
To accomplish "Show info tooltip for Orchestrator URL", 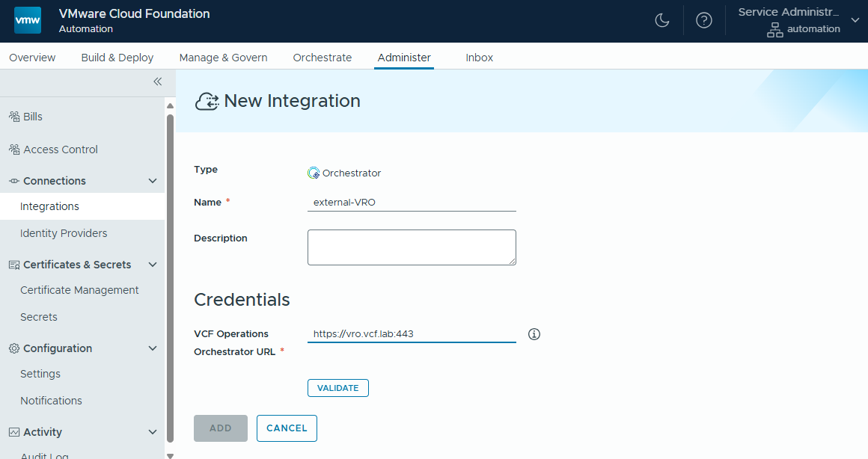I will pos(534,334).
